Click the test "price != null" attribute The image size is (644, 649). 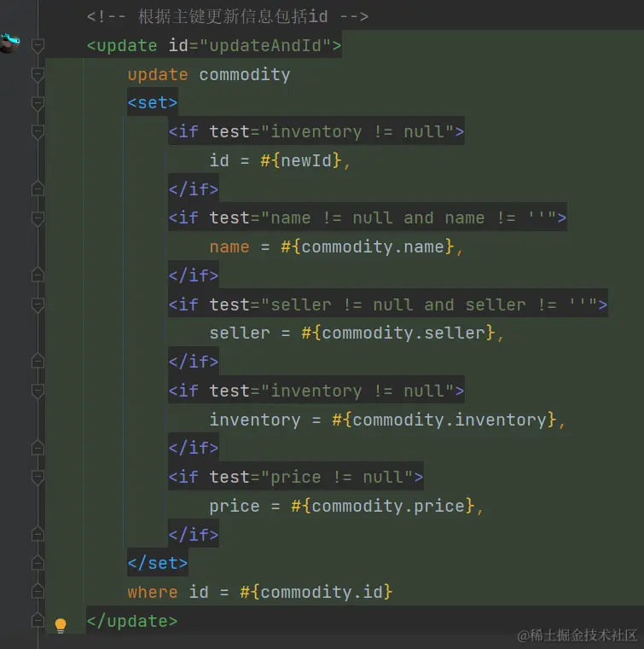(x=311, y=477)
